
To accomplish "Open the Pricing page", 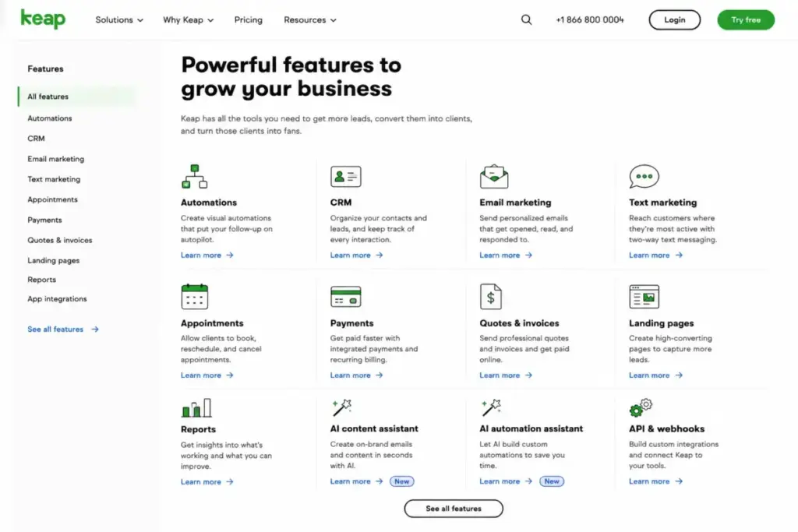I will (249, 19).
